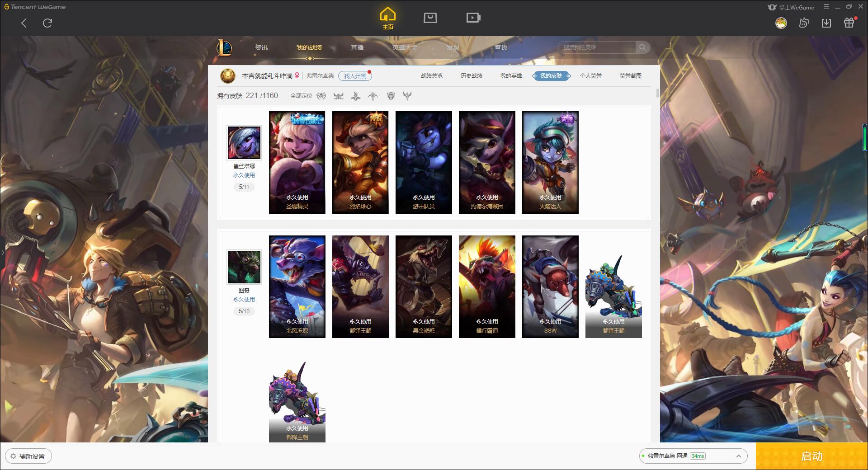Click summoner name 本宫就爱乱斗咋滴

pyautogui.click(x=267, y=76)
